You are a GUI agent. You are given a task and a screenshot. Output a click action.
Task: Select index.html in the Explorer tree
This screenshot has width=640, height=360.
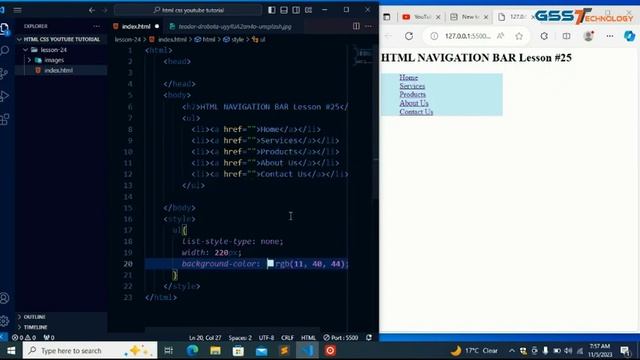(x=58, y=70)
